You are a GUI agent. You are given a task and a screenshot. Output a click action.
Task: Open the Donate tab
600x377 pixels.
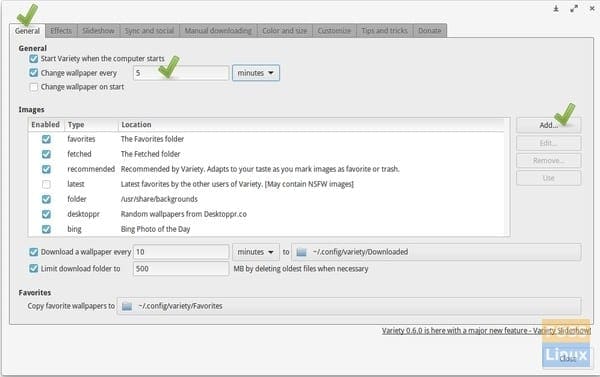tap(430, 31)
